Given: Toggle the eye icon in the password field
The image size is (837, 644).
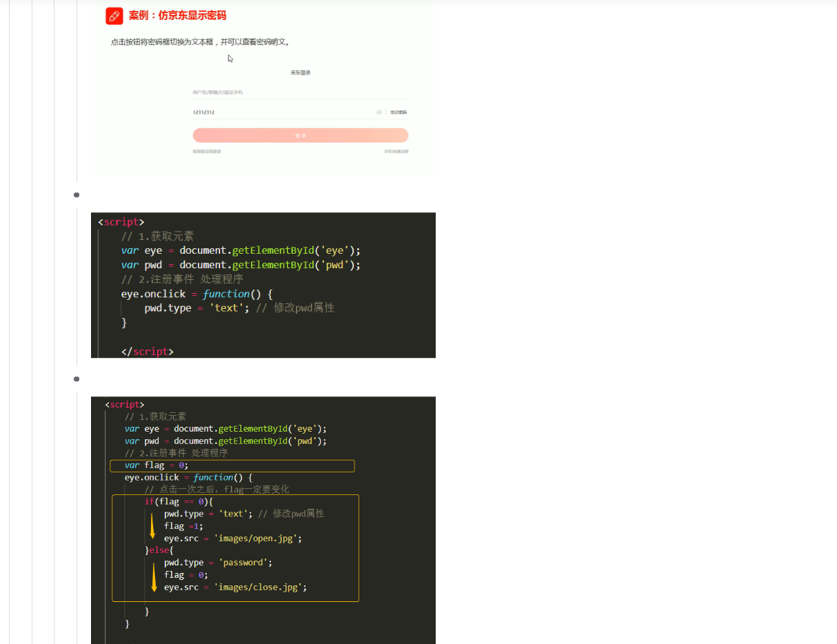Looking at the screenshot, I should click(379, 112).
